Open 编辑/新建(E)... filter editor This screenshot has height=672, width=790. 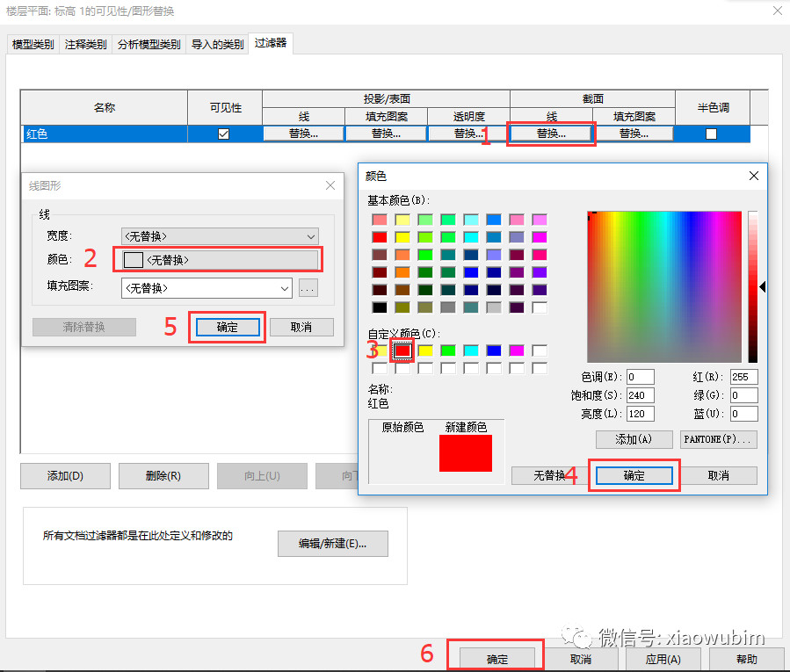tap(332, 544)
